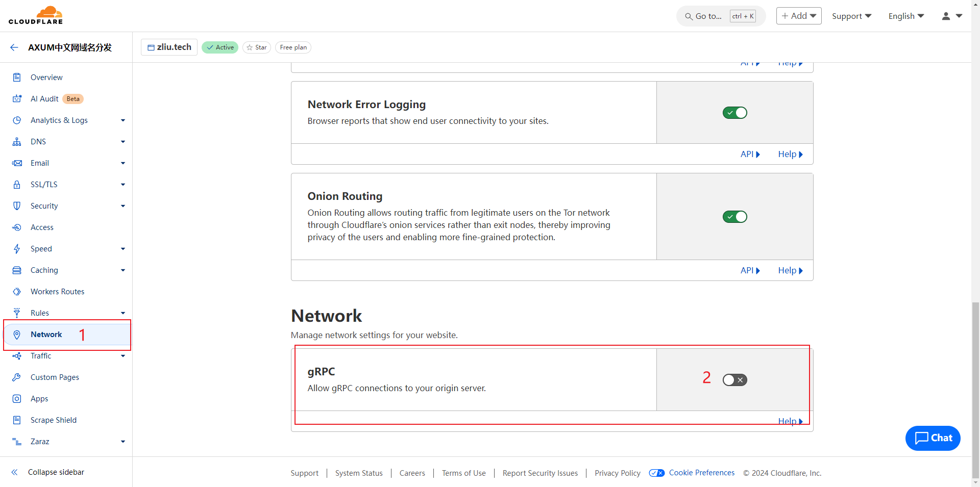Click the Rules sidebar icon
This screenshot has width=980, height=487.
click(17, 313)
